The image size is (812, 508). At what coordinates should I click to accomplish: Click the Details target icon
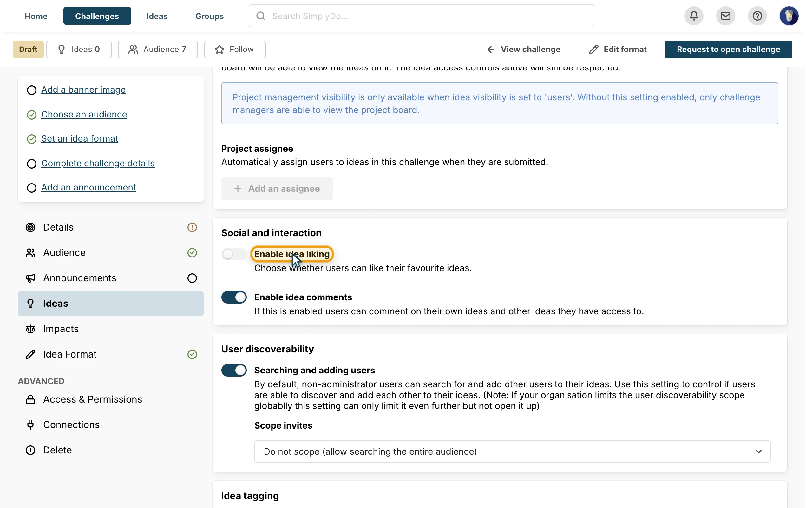click(x=30, y=227)
